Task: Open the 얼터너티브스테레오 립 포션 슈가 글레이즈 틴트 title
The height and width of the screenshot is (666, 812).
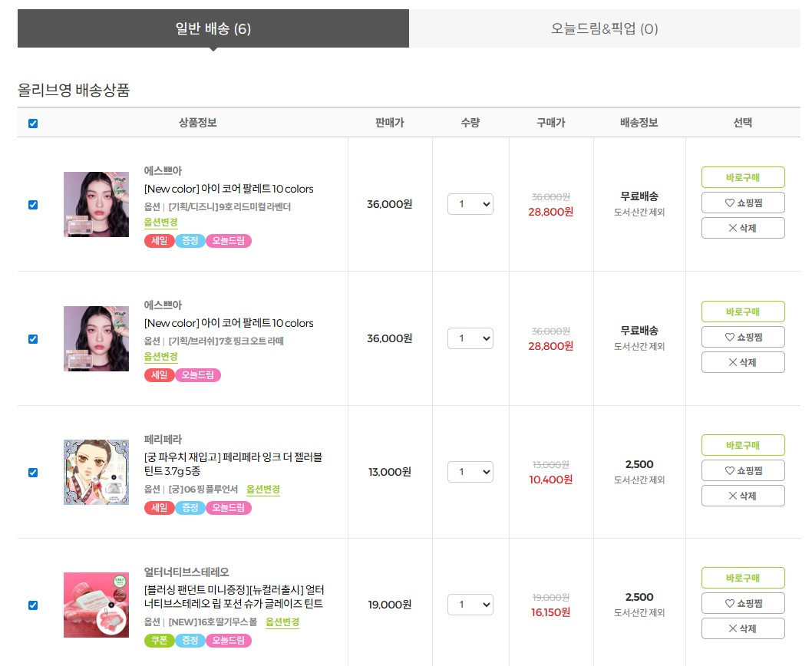Action: coord(234,597)
